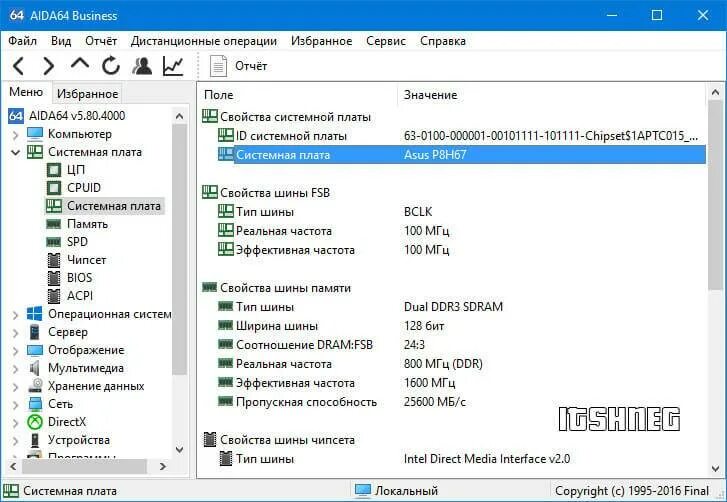Go forward with the right arrow toolbar icon
The image size is (727, 502).
click(48, 66)
